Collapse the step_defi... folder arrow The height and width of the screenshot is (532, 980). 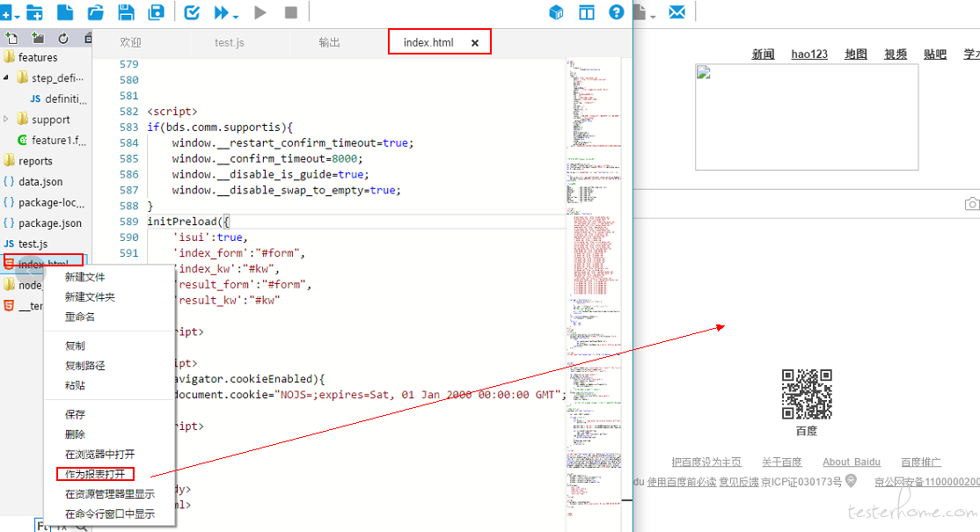click(6, 78)
